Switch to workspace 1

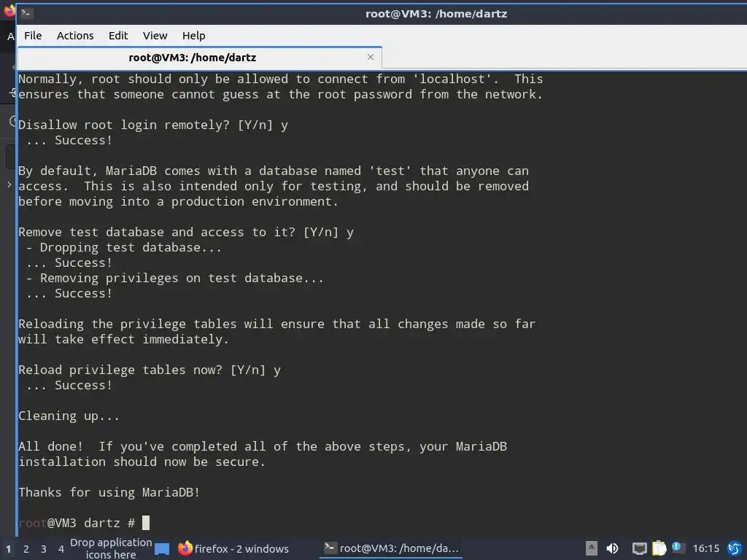tap(8, 549)
